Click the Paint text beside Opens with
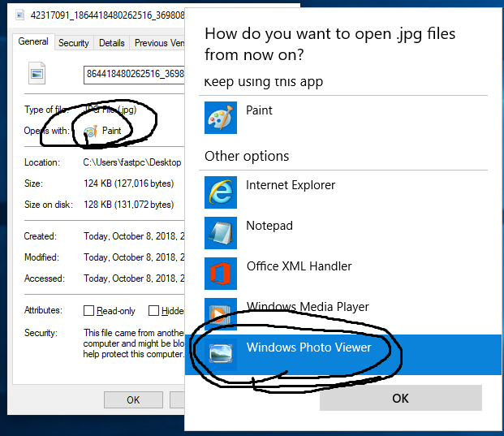The image size is (504, 436). pyautogui.click(x=111, y=131)
